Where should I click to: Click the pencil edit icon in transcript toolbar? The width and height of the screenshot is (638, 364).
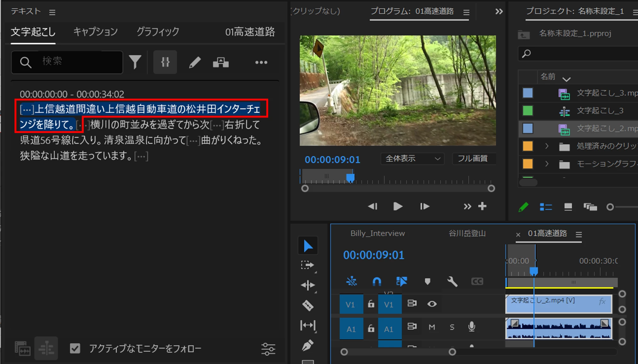195,62
